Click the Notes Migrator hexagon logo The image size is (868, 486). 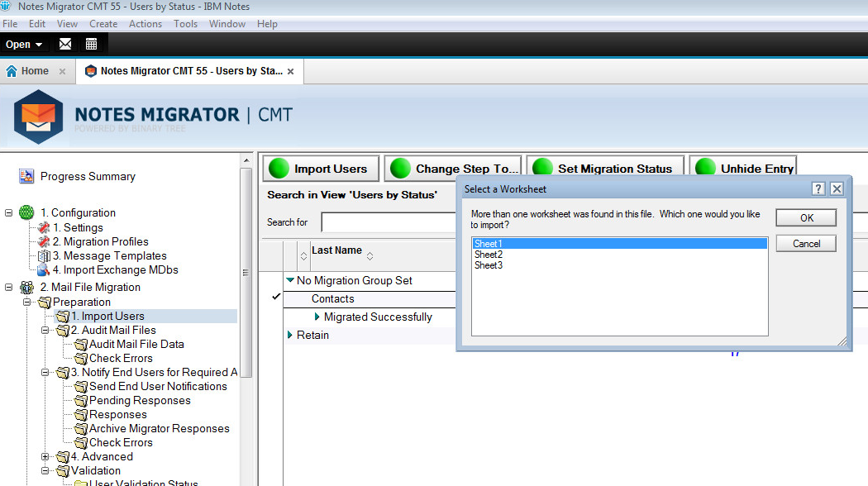(x=38, y=117)
